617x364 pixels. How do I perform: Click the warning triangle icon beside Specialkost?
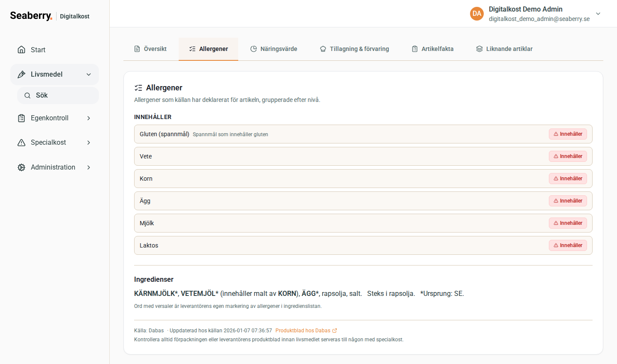click(21, 143)
